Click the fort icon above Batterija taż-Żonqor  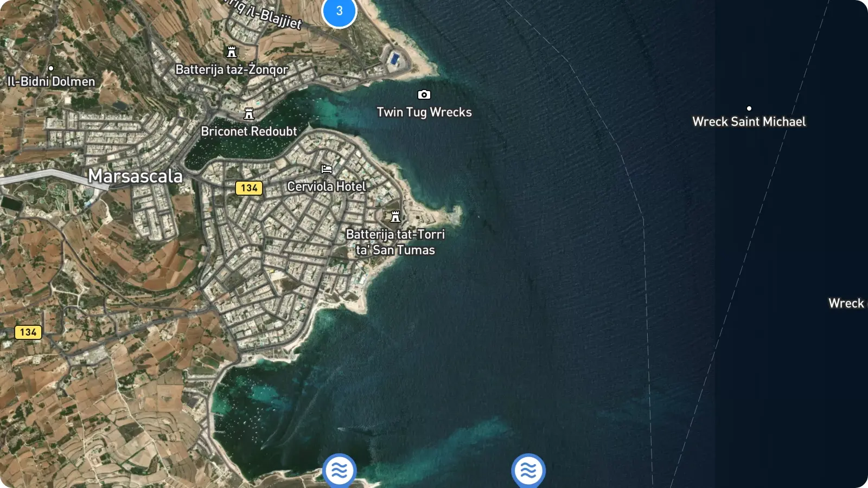[232, 52]
